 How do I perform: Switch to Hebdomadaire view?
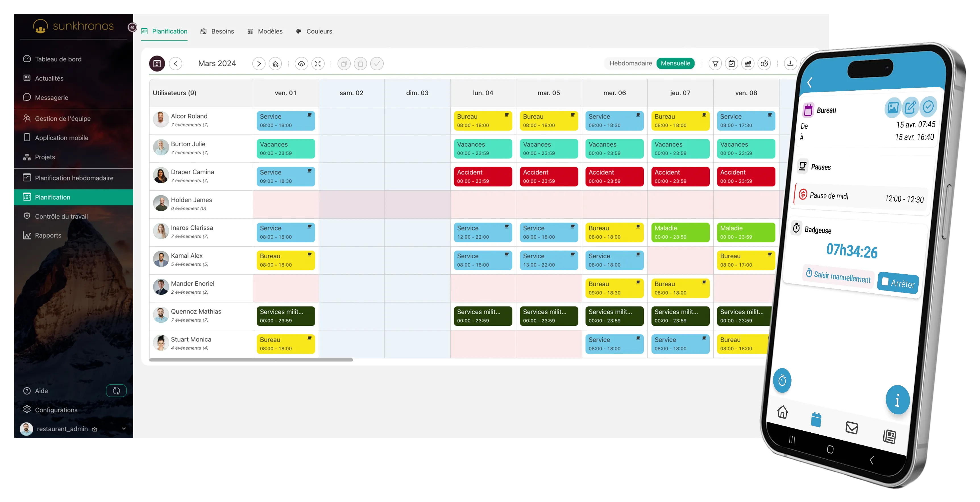click(630, 63)
